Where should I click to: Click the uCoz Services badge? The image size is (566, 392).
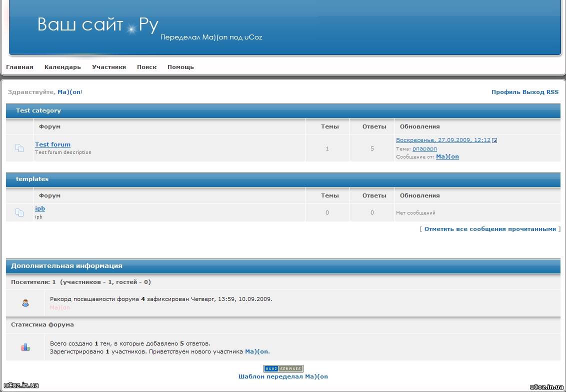coord(283,368)
